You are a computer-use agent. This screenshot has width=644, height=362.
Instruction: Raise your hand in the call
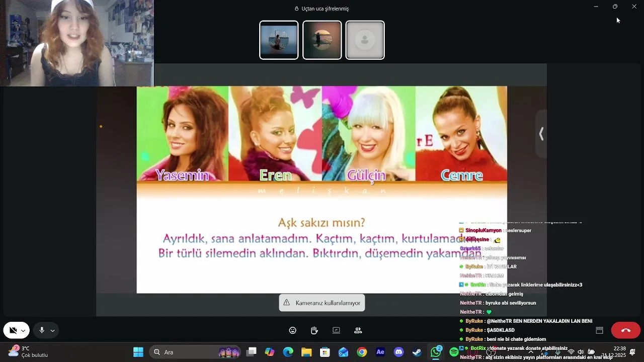(x=314, y=330)
